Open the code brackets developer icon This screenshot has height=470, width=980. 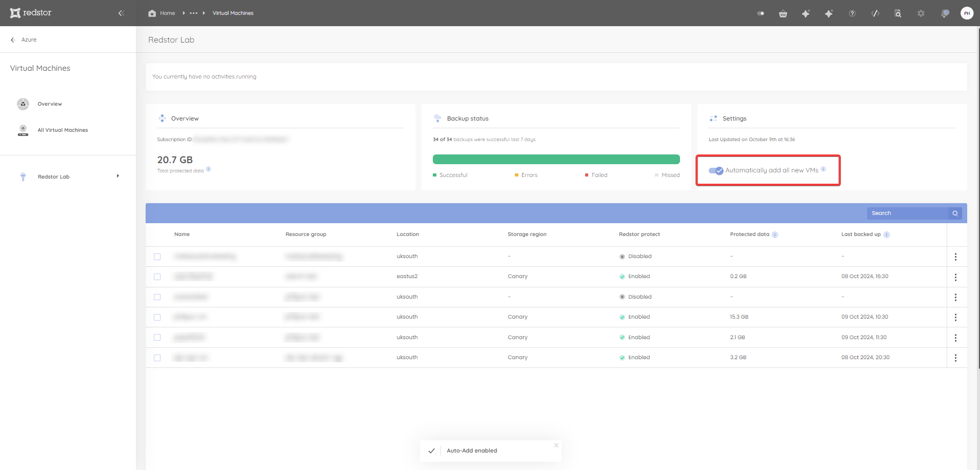pyautogui.click(x=875, y=14)
